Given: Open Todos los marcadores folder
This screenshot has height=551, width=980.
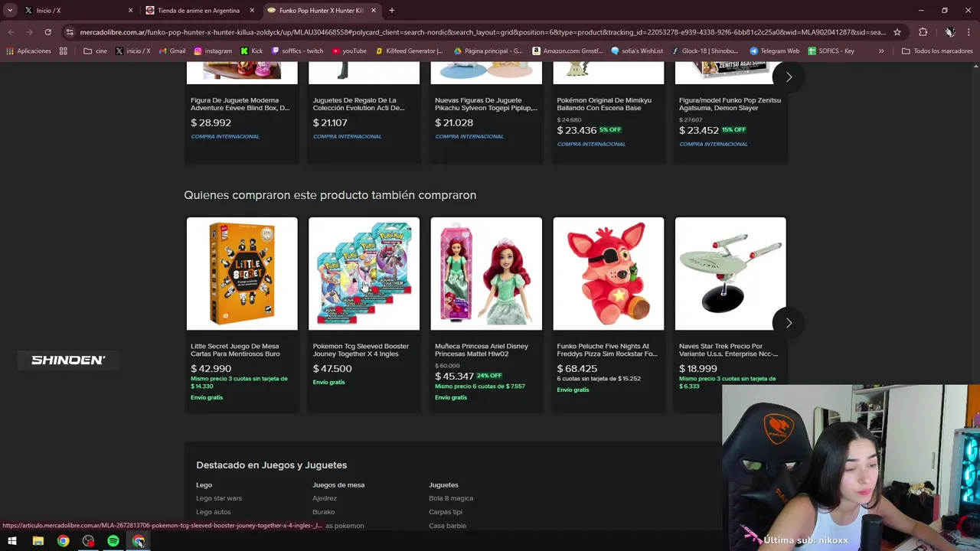Looking at the screenshot, I should tap(937, 51).
